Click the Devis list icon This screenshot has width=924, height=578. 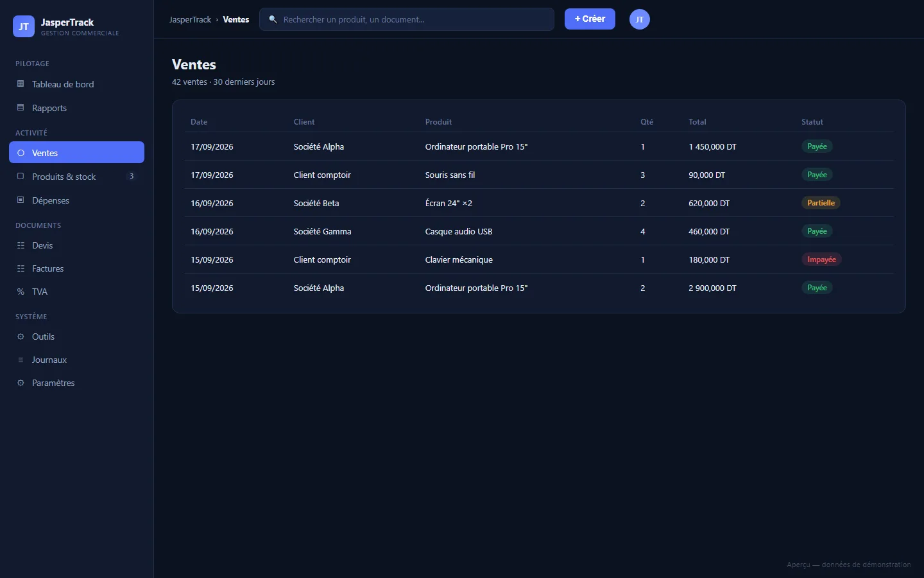[21, 245]
